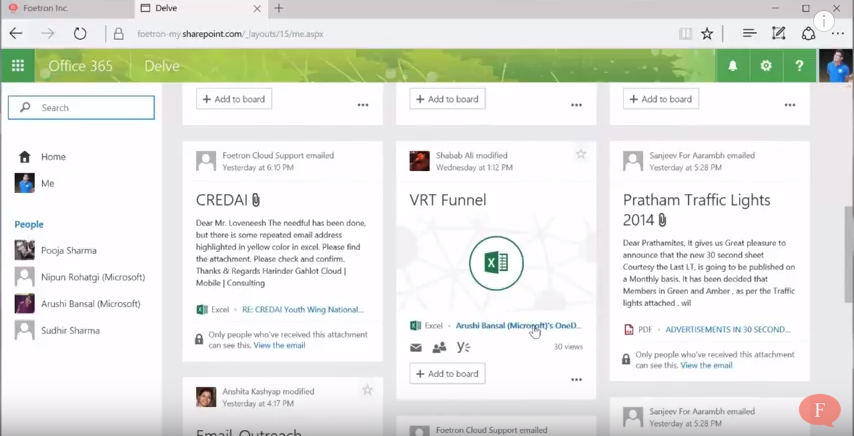
Task: Switch to the Foetron Inc. tab
Action: [x=67, y=8]
